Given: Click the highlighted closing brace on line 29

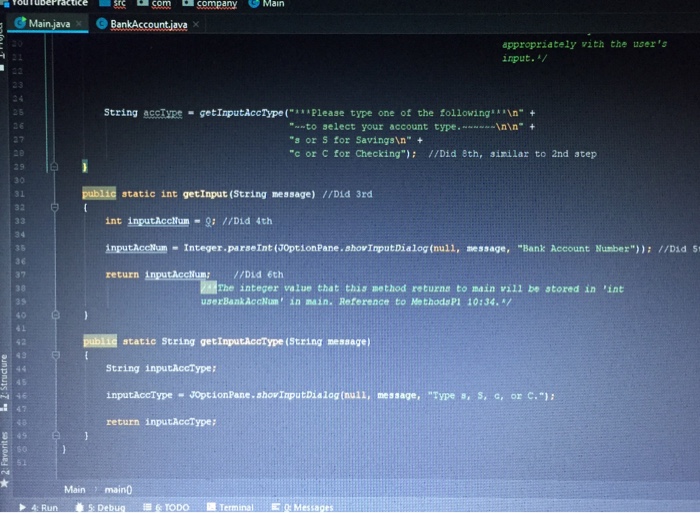Looking at the screenshot, I should click(x=85, y=167).
